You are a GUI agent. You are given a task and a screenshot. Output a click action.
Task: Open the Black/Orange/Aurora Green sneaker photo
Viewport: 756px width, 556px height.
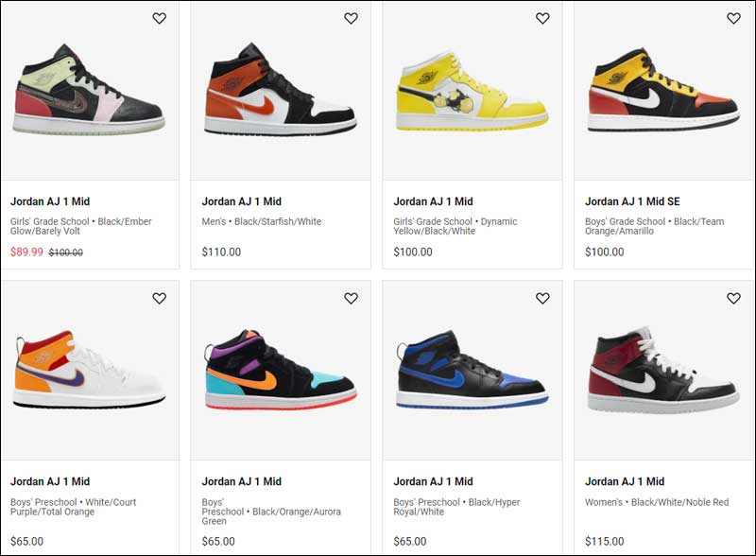281,370
